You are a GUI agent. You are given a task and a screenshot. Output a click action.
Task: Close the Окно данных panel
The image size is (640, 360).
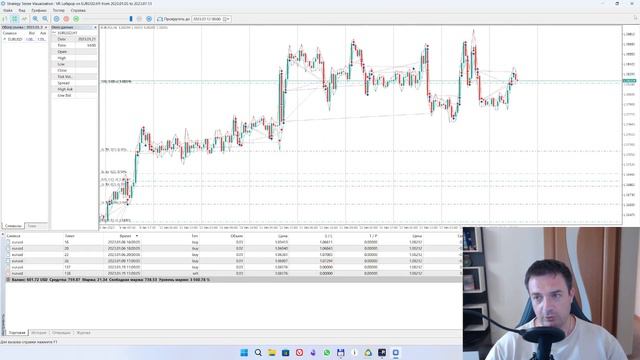[95, 27]
